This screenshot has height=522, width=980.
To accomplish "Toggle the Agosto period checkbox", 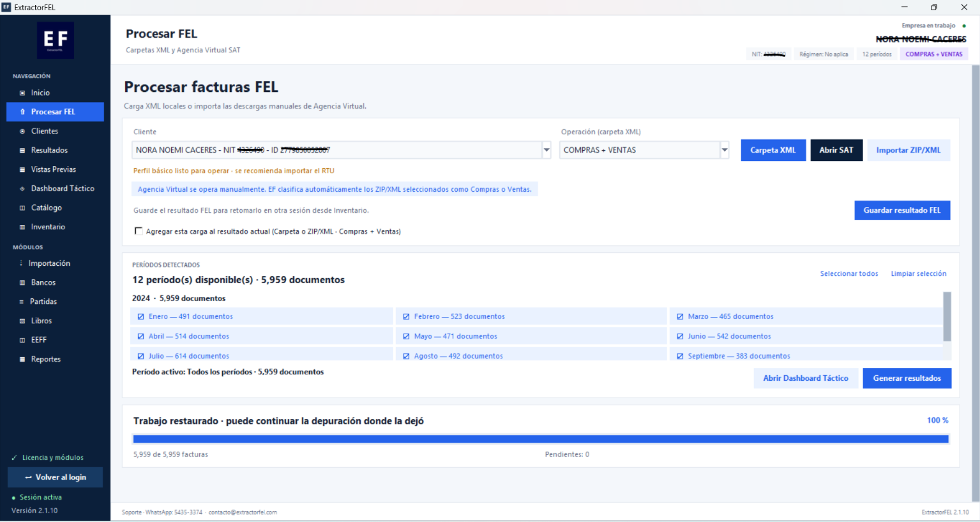I will (406, 357).
